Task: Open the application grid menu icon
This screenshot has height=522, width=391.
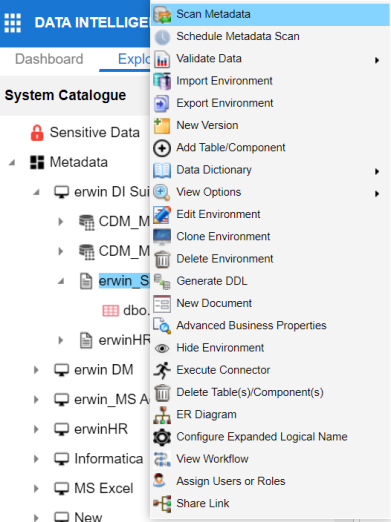Action: click(x=13, y=23)
